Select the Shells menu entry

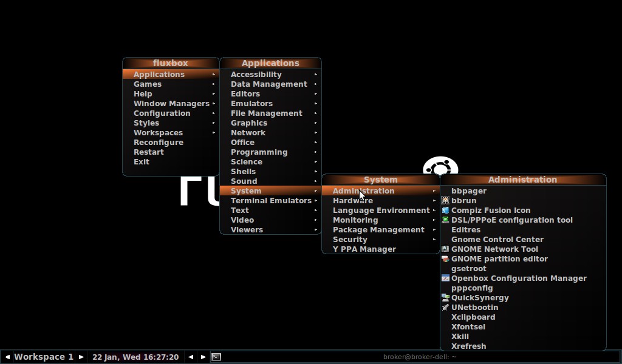[x=270, y=172]
